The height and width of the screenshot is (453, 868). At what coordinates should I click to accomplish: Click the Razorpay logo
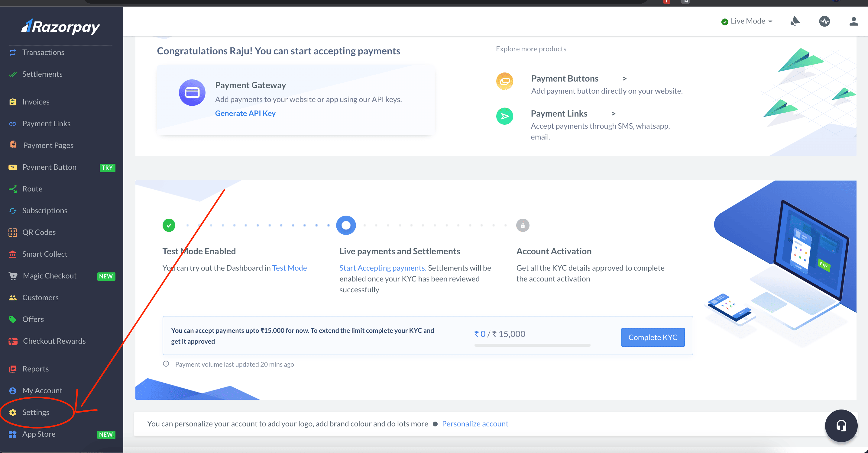61,27
